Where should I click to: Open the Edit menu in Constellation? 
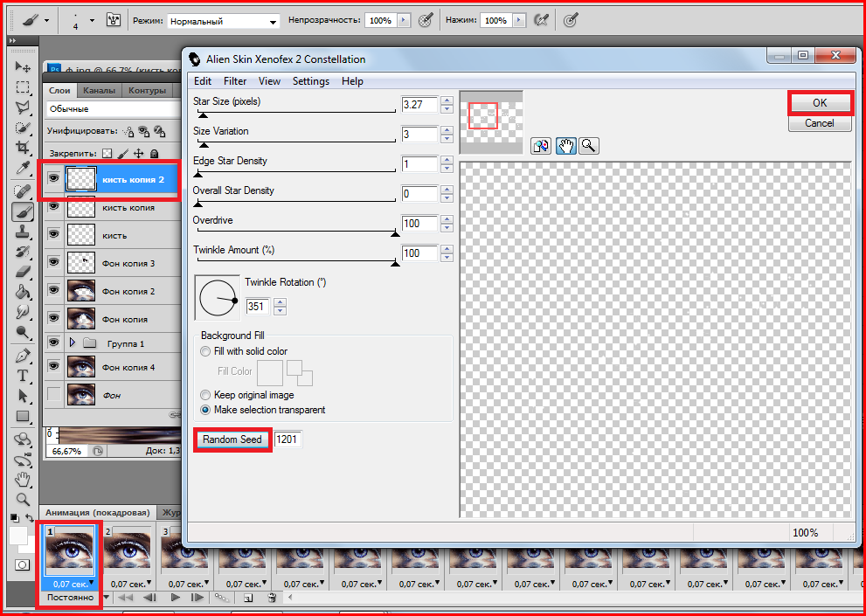coord(202,81)
